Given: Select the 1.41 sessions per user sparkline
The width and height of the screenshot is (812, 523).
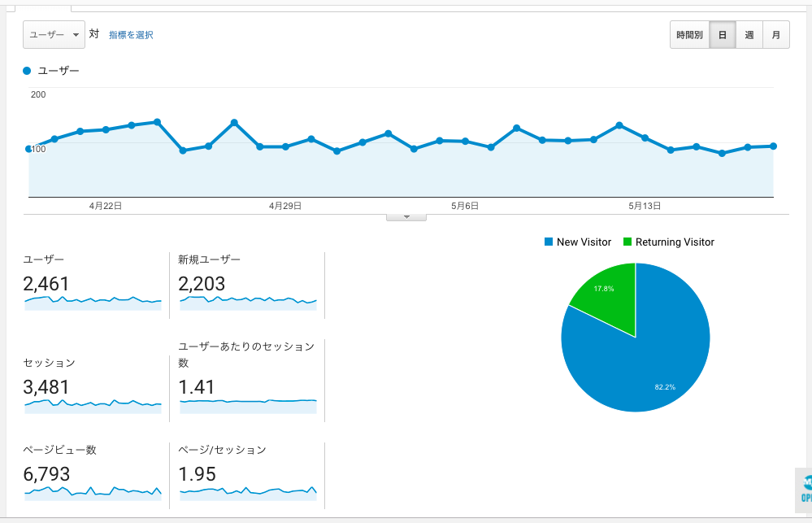Looking at the screenshot, I should (x=247, y=402).
